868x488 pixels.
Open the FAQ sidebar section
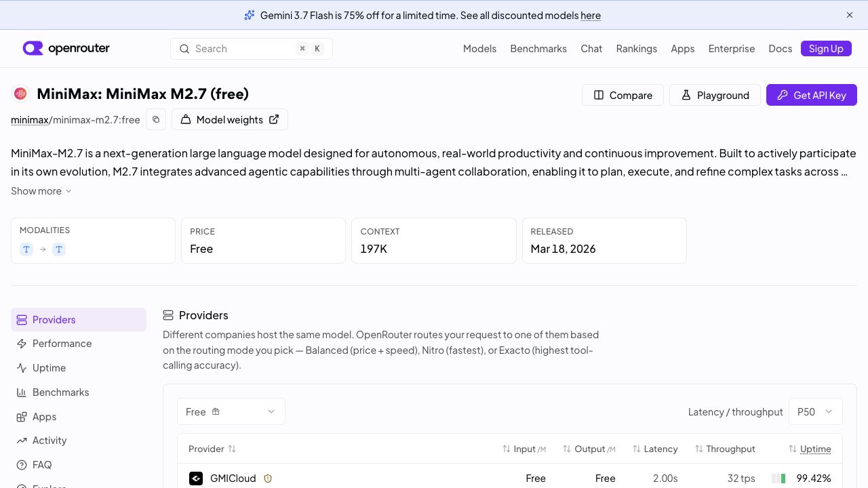(79, 465)
